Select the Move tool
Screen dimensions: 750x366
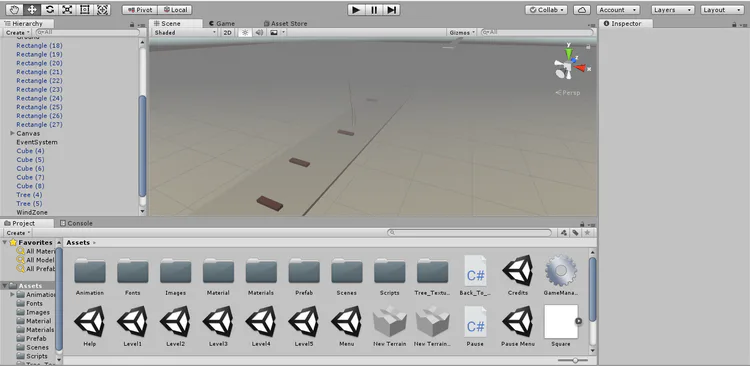point(32,10)
